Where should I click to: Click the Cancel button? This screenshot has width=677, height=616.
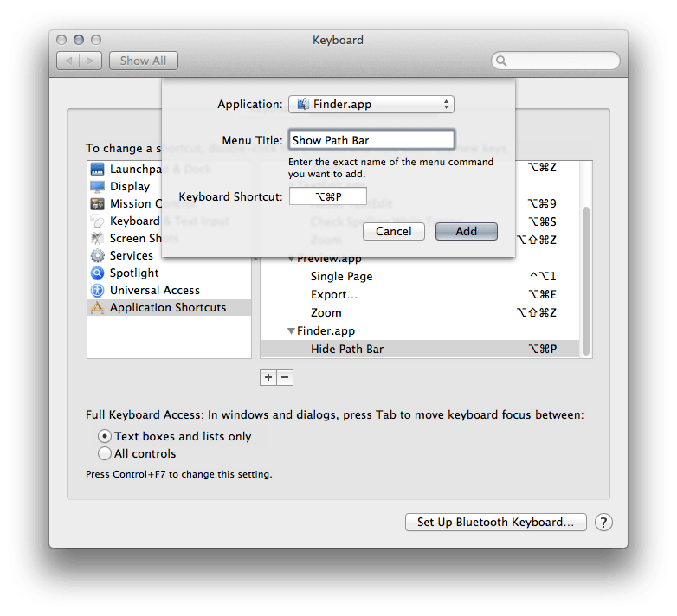point(394,231)
